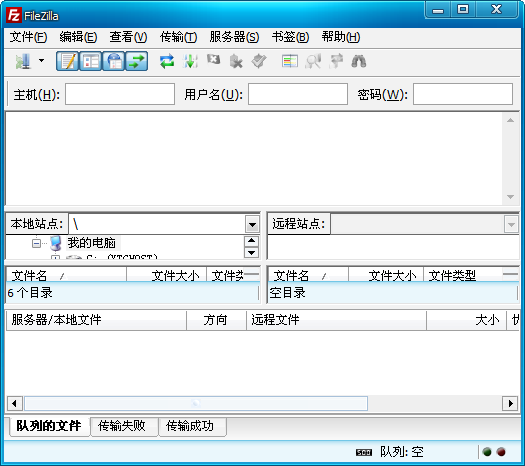Open Site Manager dropdown arrow
The image size is (525, 466).
click(x=42, y=61)
